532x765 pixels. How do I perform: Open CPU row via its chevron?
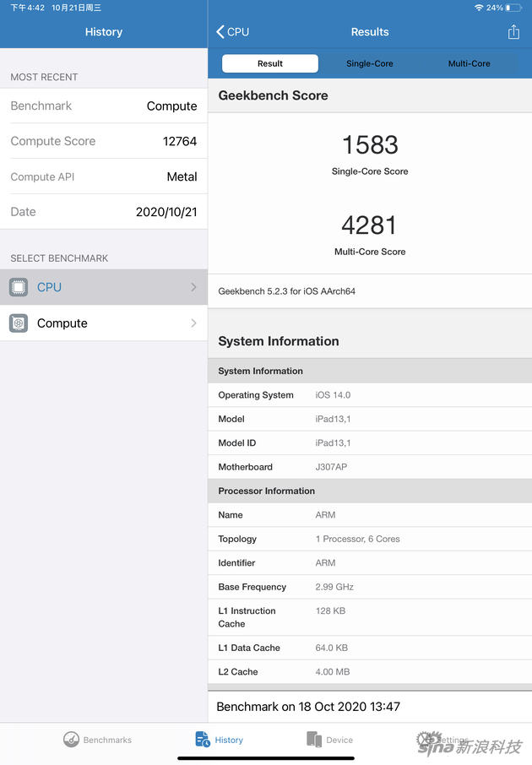[193, 287]
